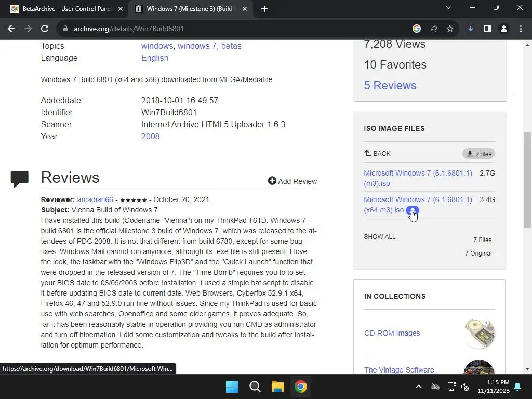Click the Add Review plus icon
The height and width of the screenshot is (399, 532).
pyautogui.click(x=272, y=181)
